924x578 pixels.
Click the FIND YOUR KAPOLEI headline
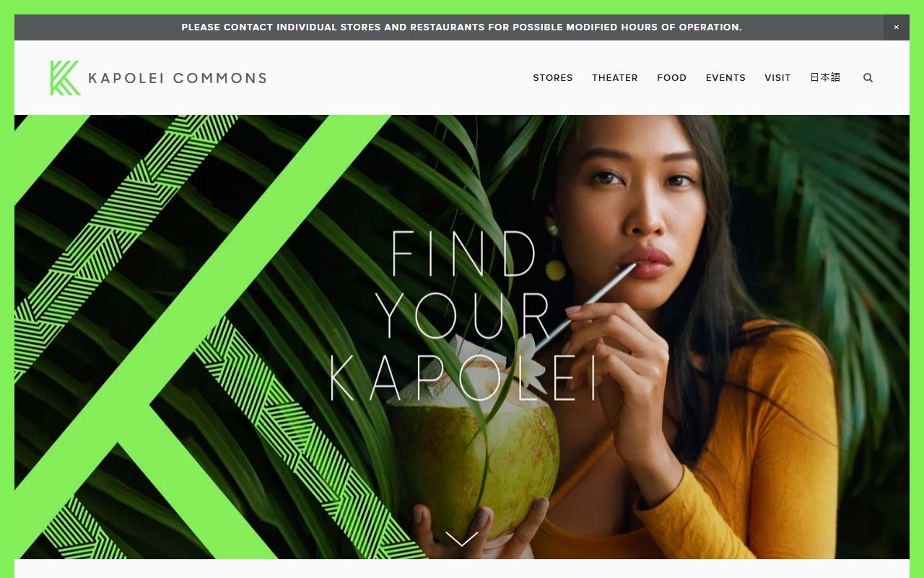pyautogui.click(x=462, y=316)
